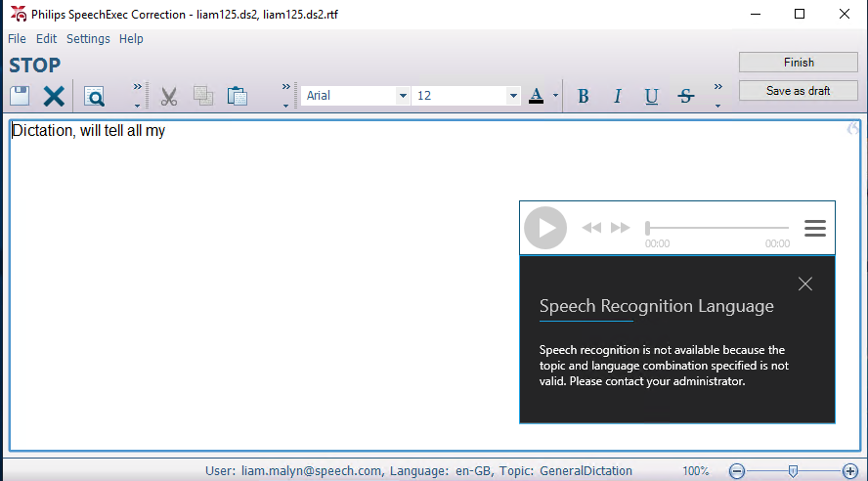Cut selected text with the scissors icon
This screenshot has height=481, width=868.
tap(169, 97)
